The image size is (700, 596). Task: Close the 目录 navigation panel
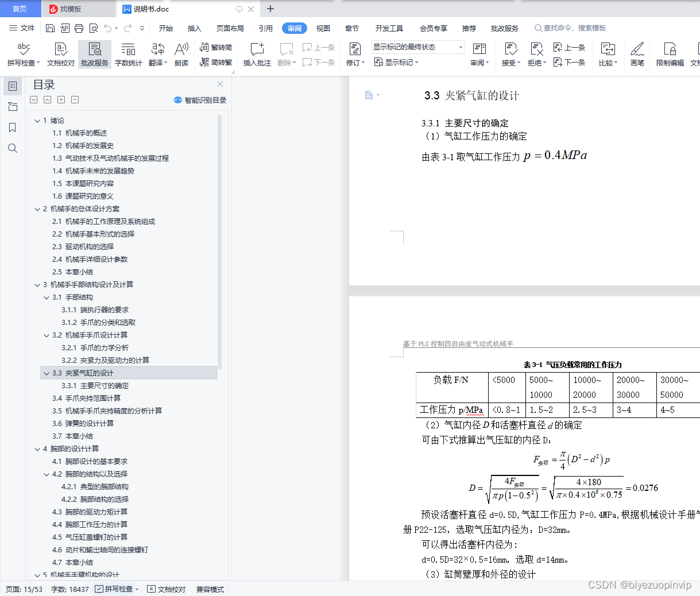[220, 84]
